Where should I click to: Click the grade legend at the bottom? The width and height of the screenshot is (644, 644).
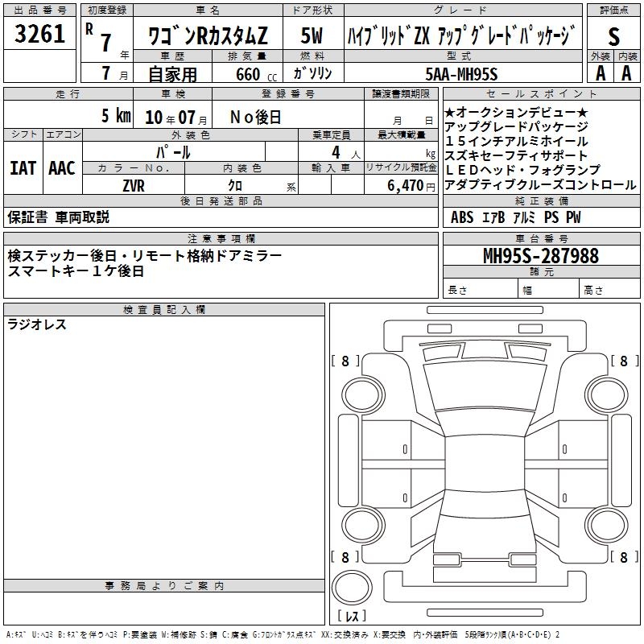283,634
